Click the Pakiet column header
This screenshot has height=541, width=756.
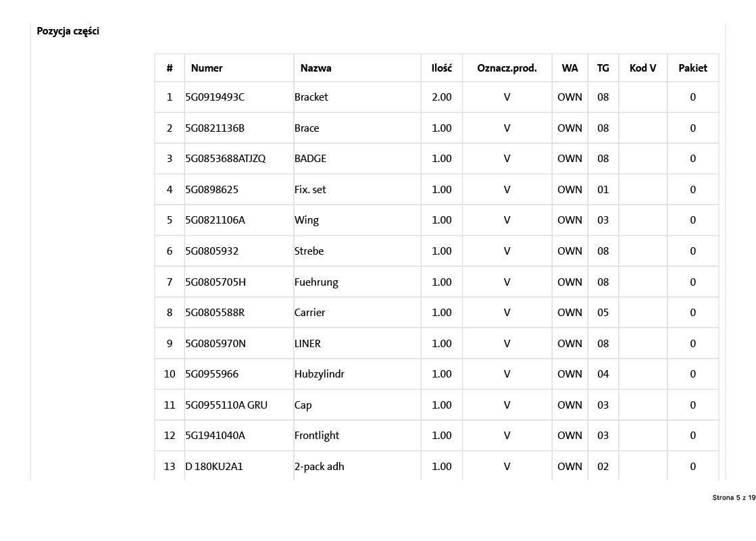coord(692,68)
